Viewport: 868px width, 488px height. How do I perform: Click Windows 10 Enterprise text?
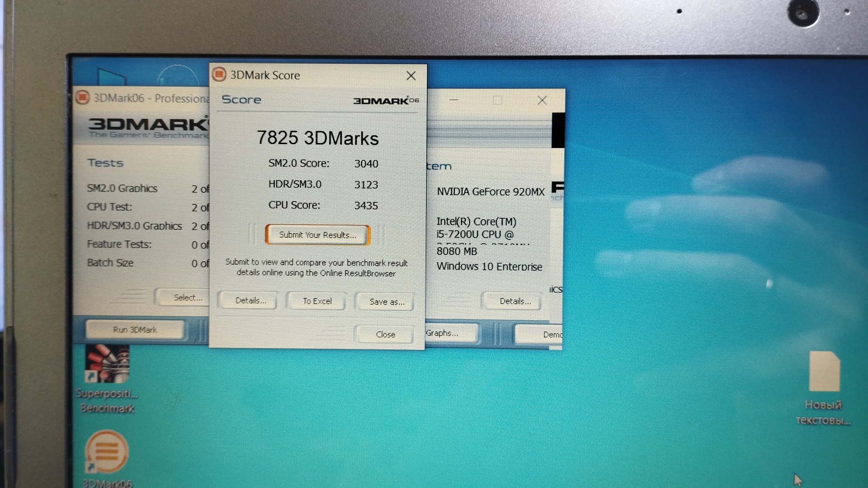click(x=489, y=267)
